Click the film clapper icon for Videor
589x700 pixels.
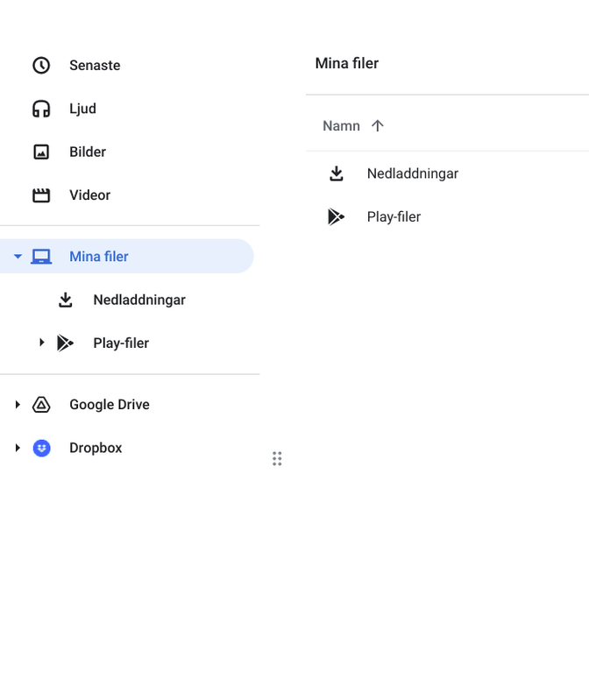point(41,195)
